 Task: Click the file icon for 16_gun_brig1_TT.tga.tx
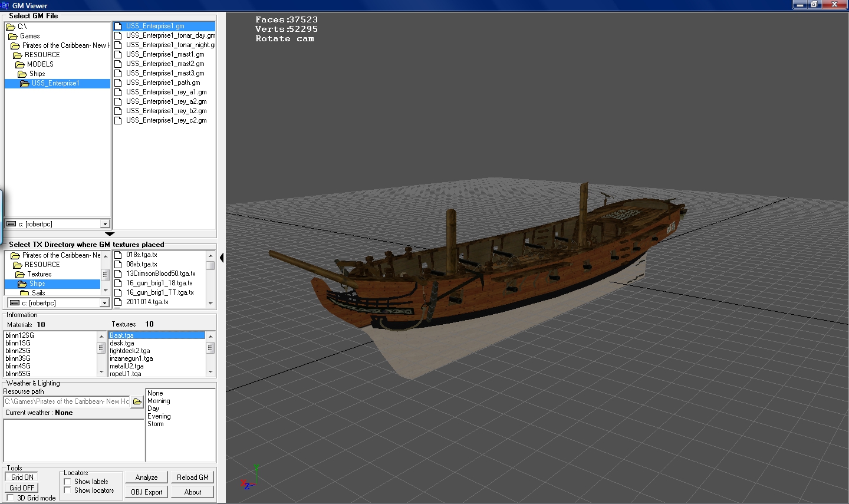118,292
